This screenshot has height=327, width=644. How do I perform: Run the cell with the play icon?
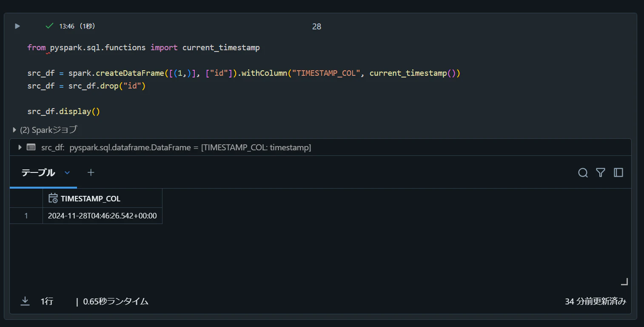(x=17, y=26)
